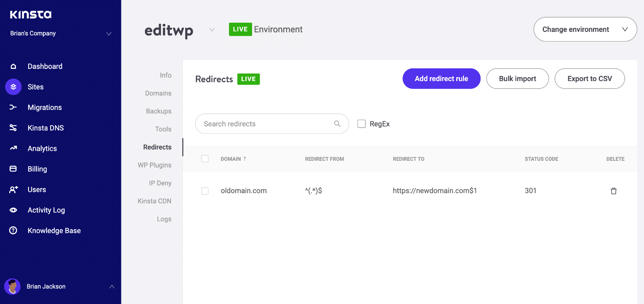Open Migrations from the sidebar
The height and width of the screenshot is (304, 644).
pos(14,107)
